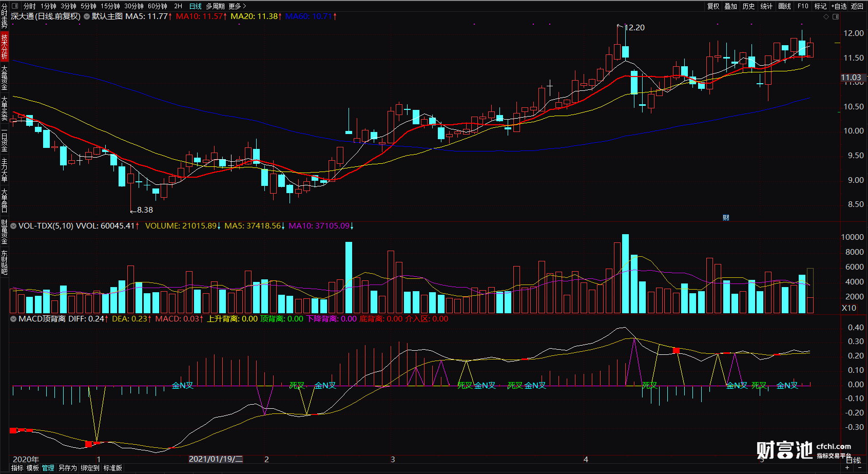Click the 另存为 bottom button

pos(67,468)
